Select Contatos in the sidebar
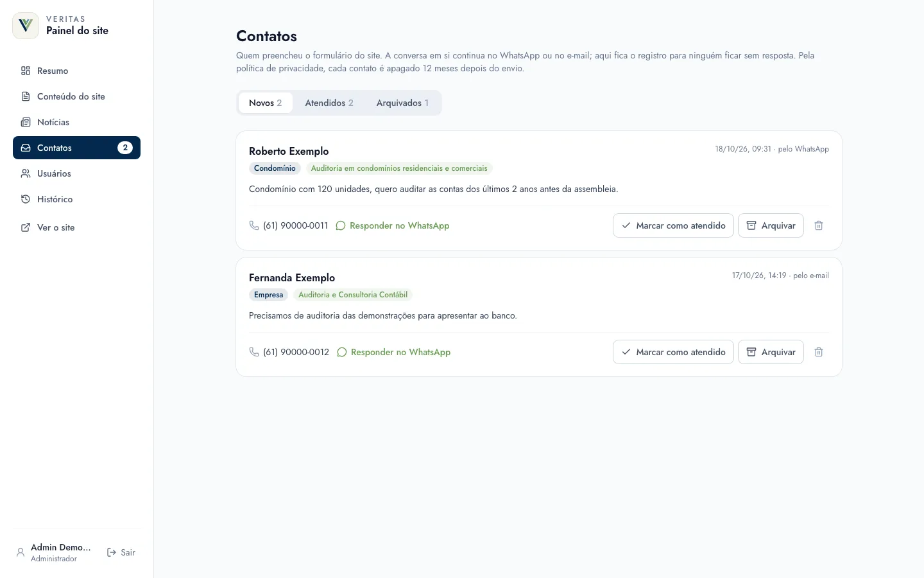 (76, 148)
